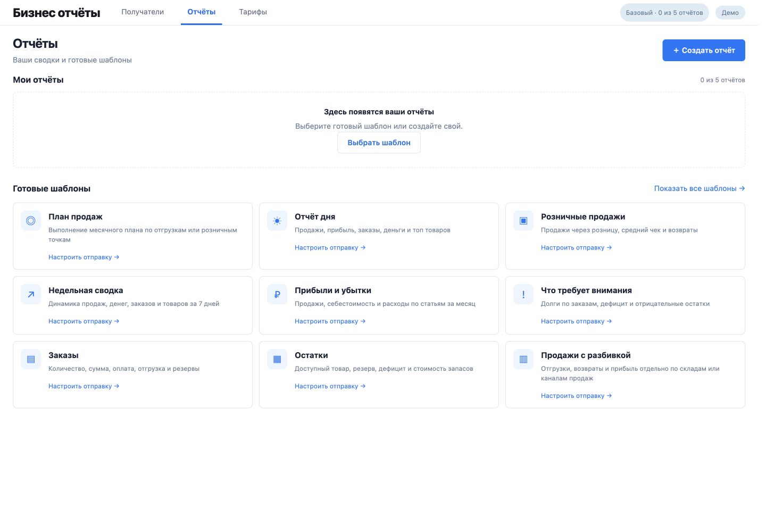Click Настроить отправку under Продажи с разбивкой
This screenshot has width=766, height=532.
tap(576, 396)
